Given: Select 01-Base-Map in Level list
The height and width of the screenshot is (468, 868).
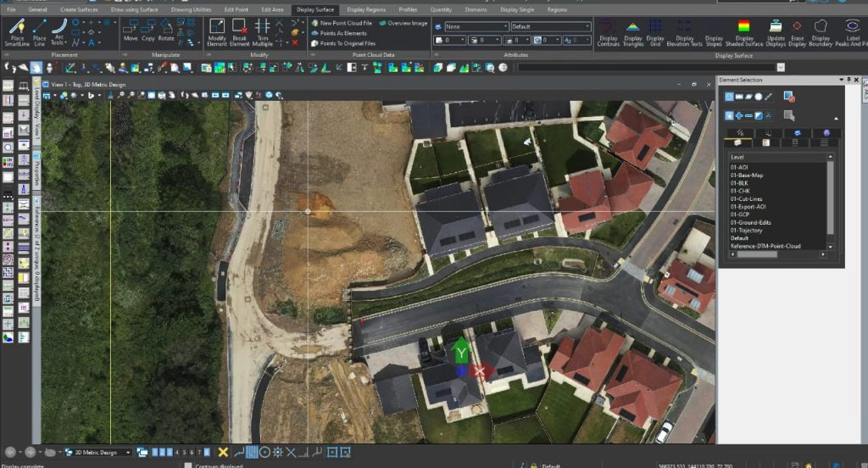Looking at the screenshot, I should click(x=747, y=175).
